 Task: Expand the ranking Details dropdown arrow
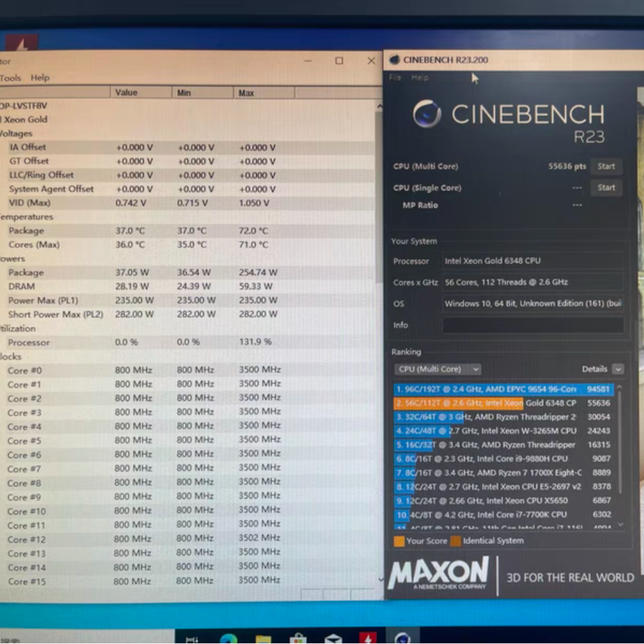tap(617, 369)
